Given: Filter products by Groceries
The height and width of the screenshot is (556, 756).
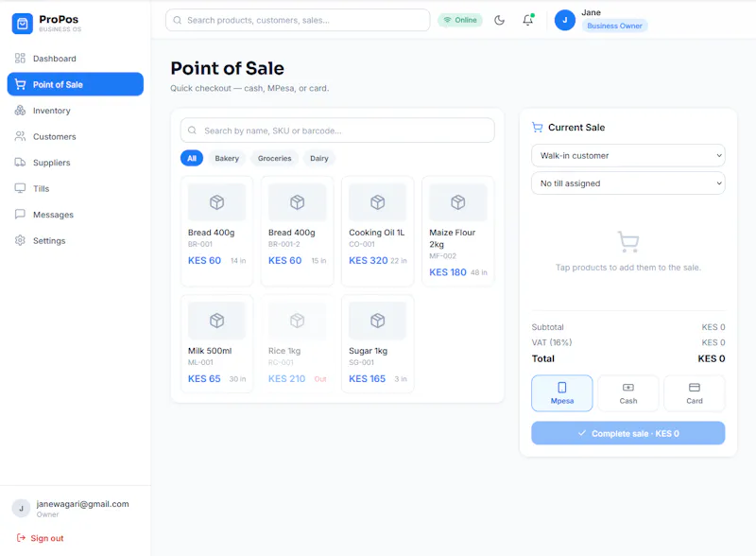Looking at the screenshot, I should point(274,158).
